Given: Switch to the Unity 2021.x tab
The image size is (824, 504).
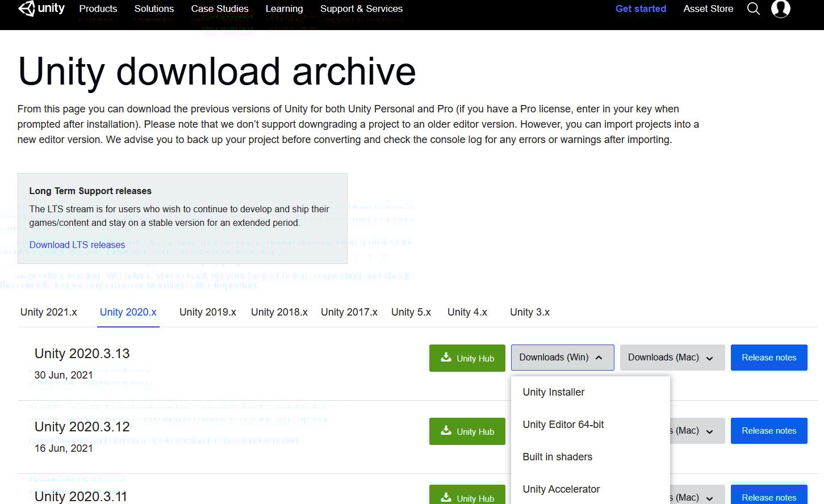Looking at the screenshot, I should point(49,312).
